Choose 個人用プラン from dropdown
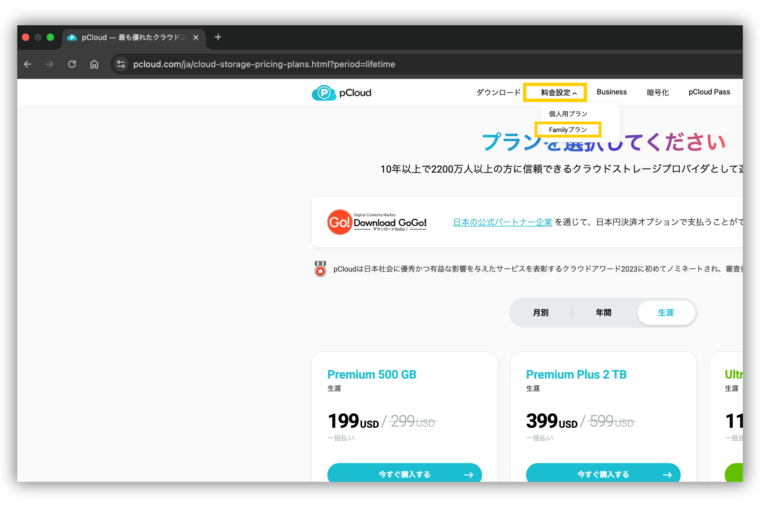This screenshot has width=760, height=507. pos(568,114)
